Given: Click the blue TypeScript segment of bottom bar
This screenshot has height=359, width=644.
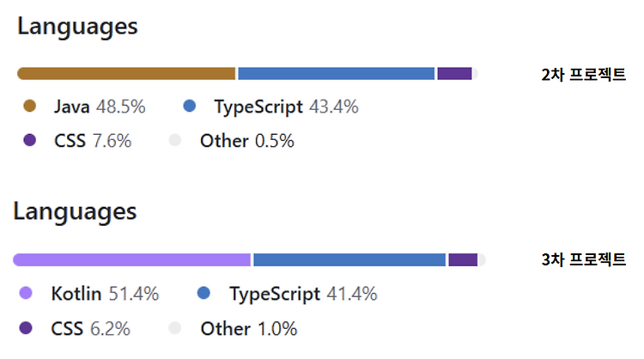Looking at the screenshot, I should point(349,259).
